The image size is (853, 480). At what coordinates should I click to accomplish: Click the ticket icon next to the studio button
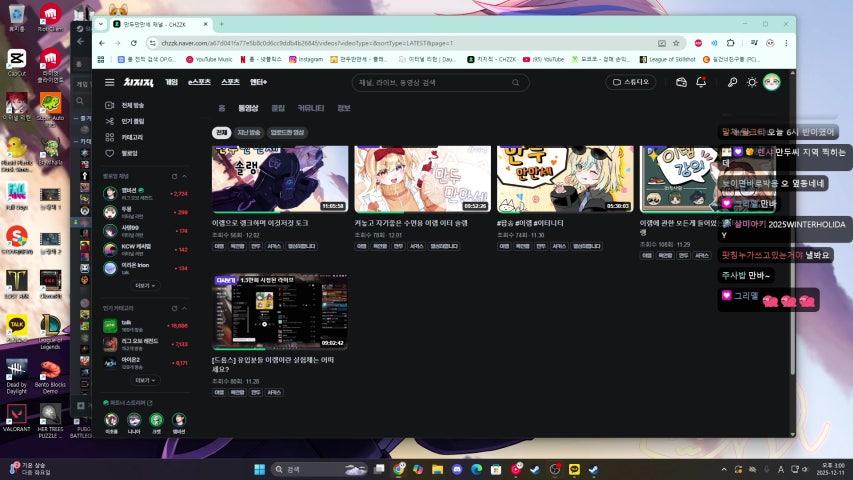pos(681,82)
